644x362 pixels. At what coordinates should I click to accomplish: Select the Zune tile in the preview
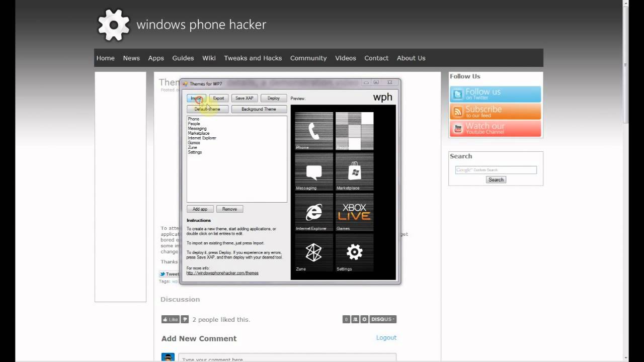pyautogui.click(x=314, y=253)
